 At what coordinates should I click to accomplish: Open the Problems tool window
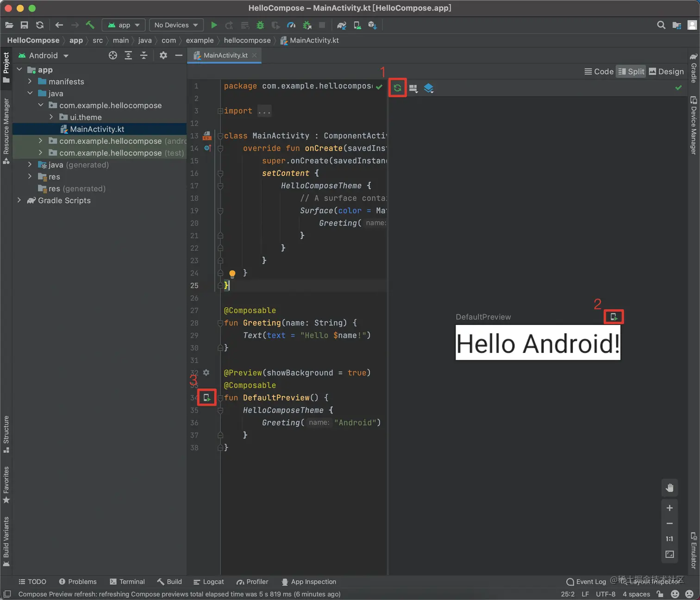point(78,582)
